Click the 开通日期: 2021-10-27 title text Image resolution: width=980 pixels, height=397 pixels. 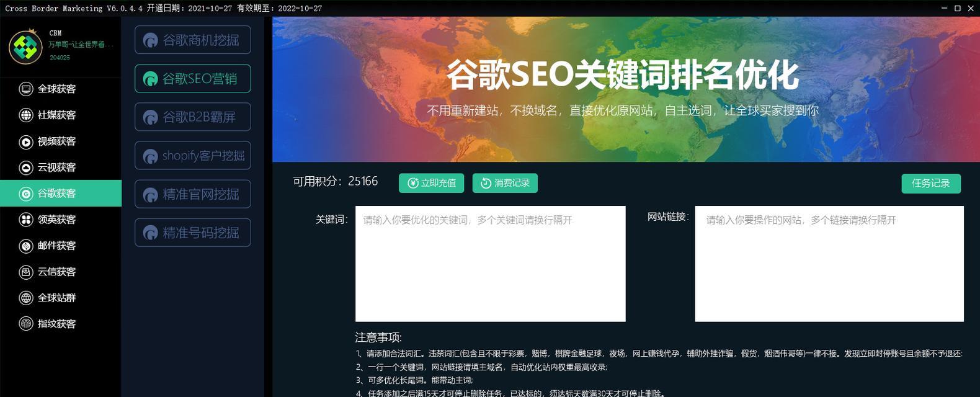coord(189,8)
